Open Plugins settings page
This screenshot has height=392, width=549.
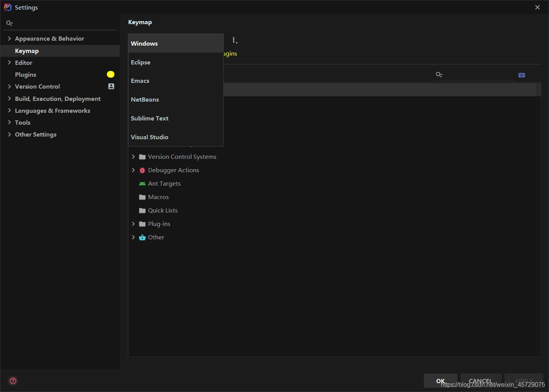pyautogui.click(x=60, y=74)
